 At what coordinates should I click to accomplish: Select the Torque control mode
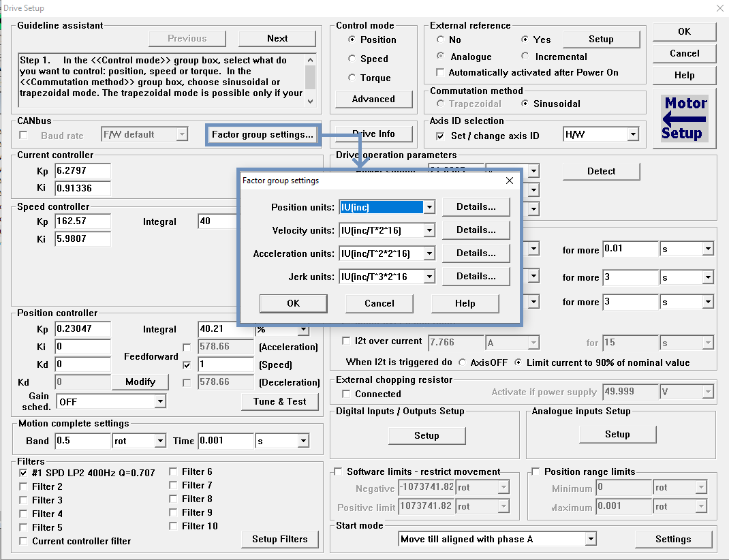pos(352,78)
